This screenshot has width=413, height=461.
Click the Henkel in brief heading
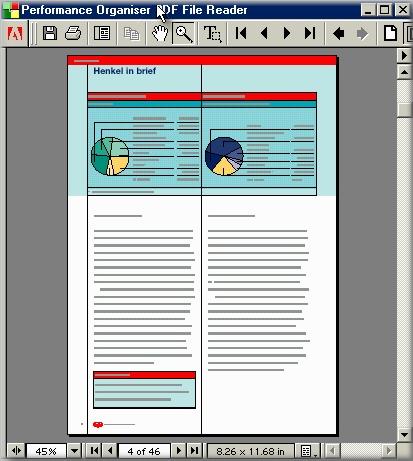124,71
